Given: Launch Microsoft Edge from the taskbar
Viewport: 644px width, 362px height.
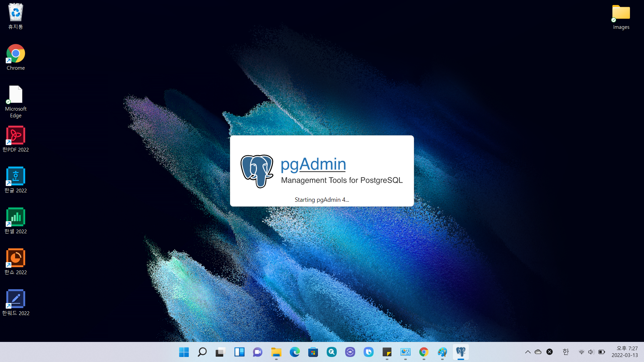Looking at the screenshot, I should pos(294,352).
